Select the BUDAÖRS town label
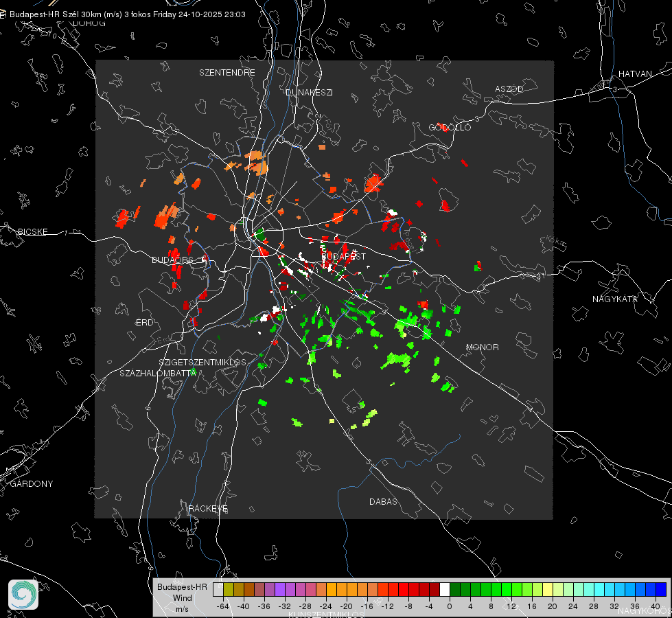Screen dimensions: 672x618 click(173, 260)
